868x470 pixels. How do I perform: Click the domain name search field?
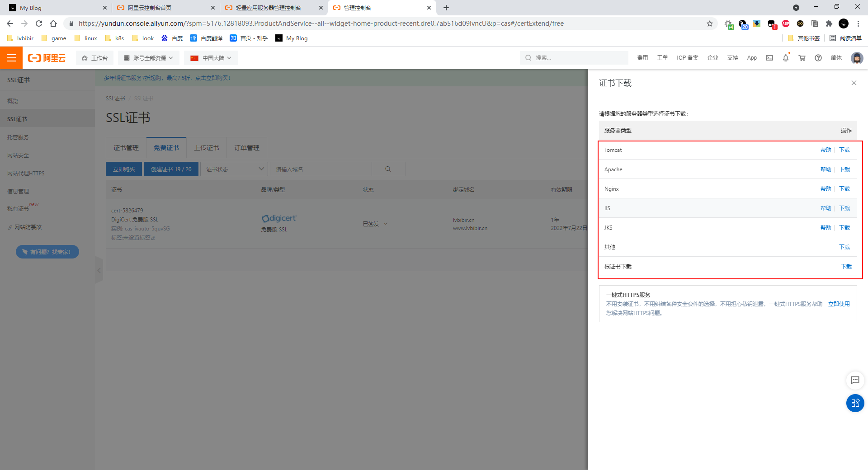click(x=321, y=169)
